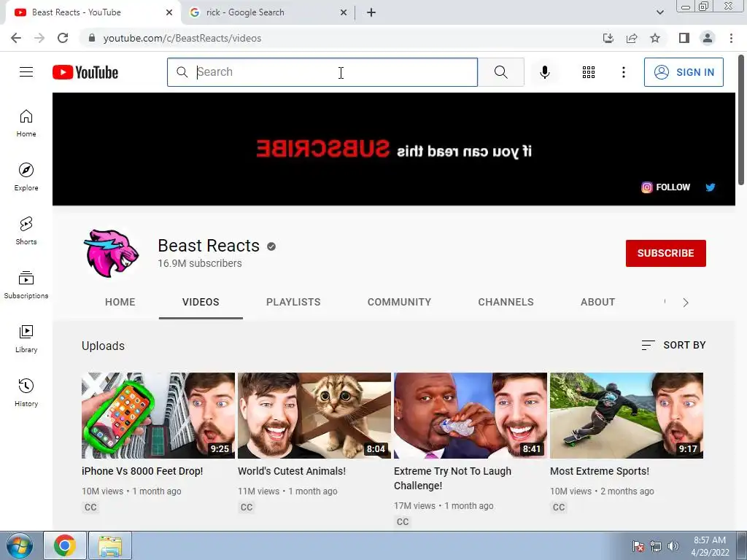
Task: Click the volume speaker tray icon
Action: click(673, 546)
